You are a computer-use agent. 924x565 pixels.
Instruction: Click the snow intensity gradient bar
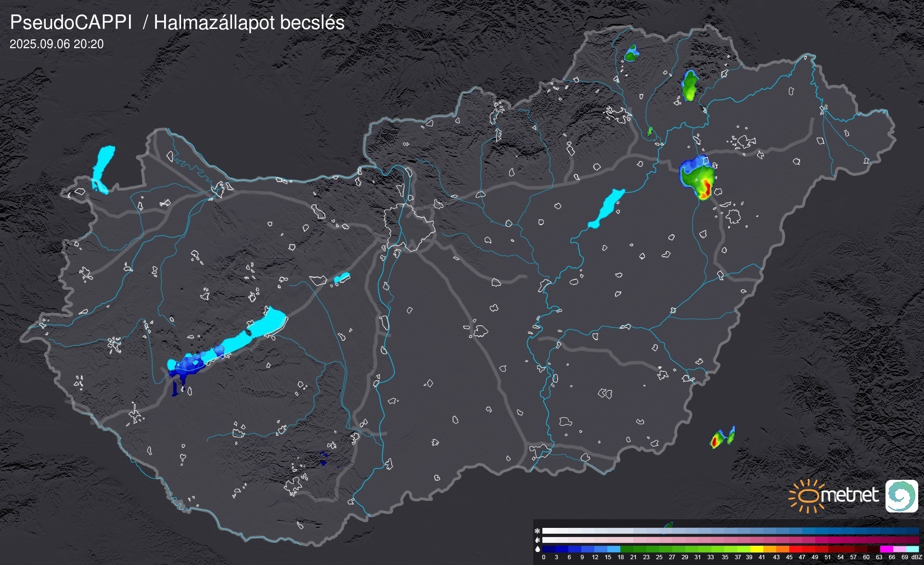pyautogui.click(x=730, y=531)
